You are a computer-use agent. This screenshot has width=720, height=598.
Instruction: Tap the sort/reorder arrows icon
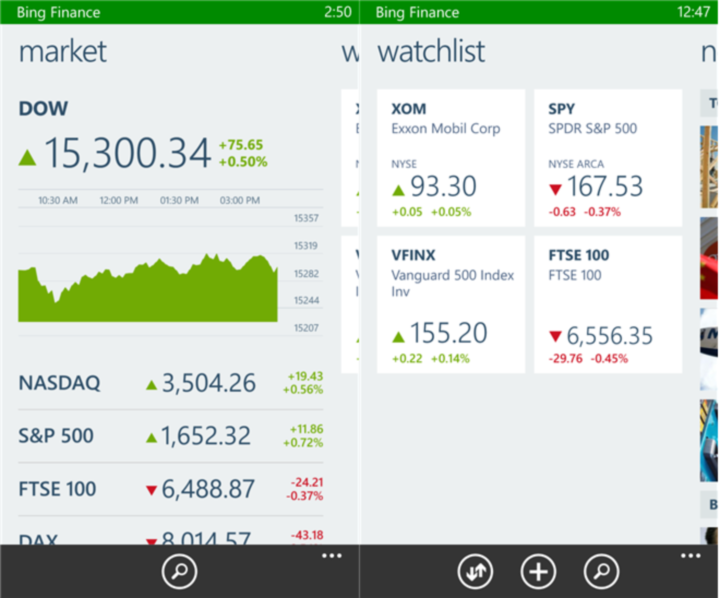pos(476,572)
